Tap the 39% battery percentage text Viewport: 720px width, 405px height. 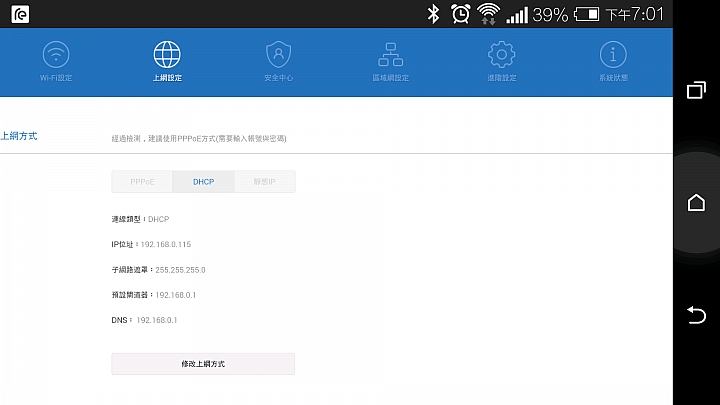550,15
